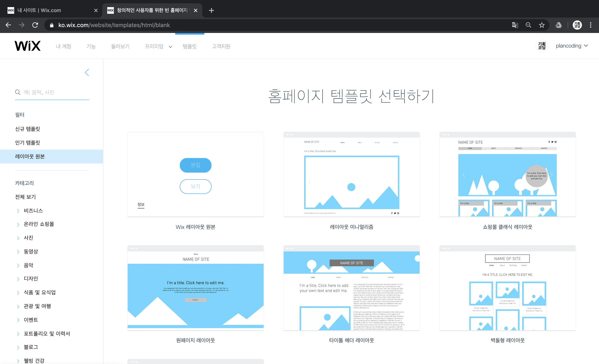Open the Chrome three-dot menu
Viewport: 599px width, 364px height.
click(x=590, y=25)
